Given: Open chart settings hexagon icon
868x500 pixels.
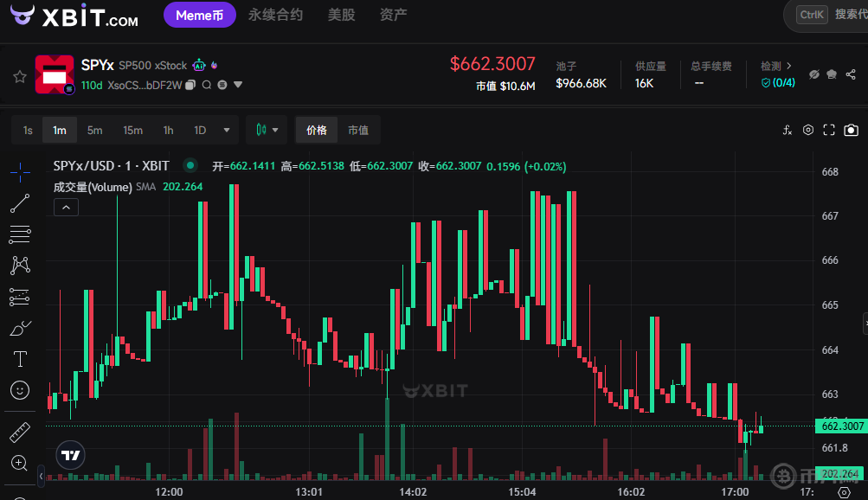Looking at the screenshot, I should 808,130.
